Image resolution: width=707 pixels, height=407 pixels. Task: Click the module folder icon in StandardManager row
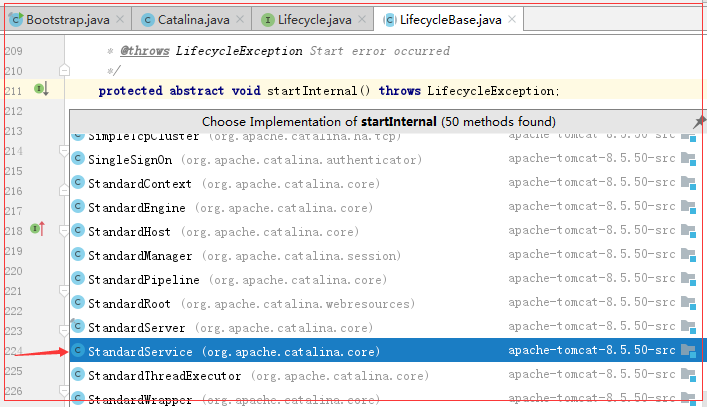point(689,255)
